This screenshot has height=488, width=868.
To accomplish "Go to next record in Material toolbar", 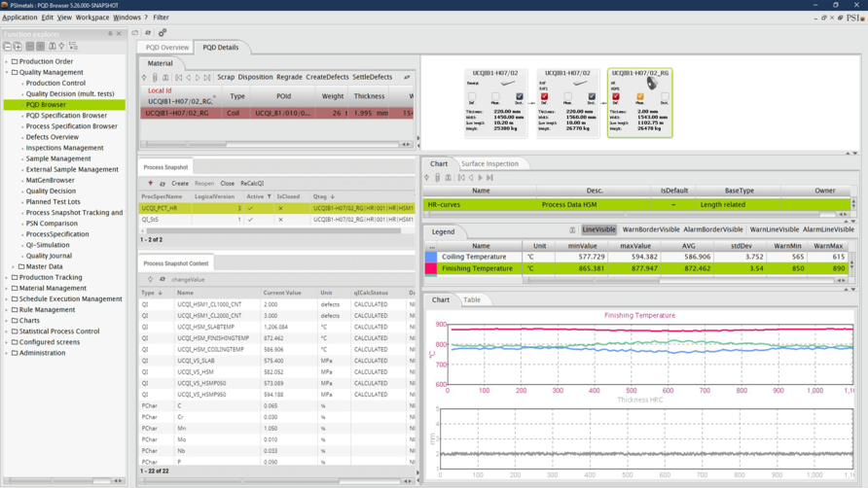I will pyautogui.click(x=198, y=78).
